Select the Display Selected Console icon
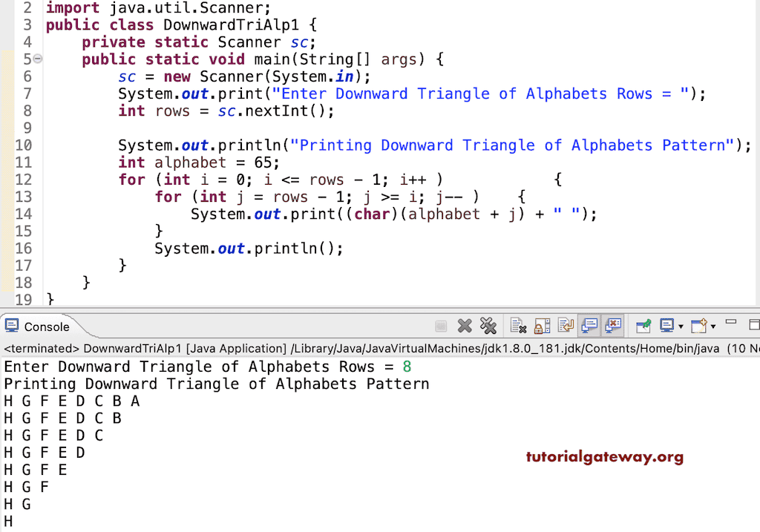Image resolution: width=760 pixels, height=532 pixels. (667, 326)
